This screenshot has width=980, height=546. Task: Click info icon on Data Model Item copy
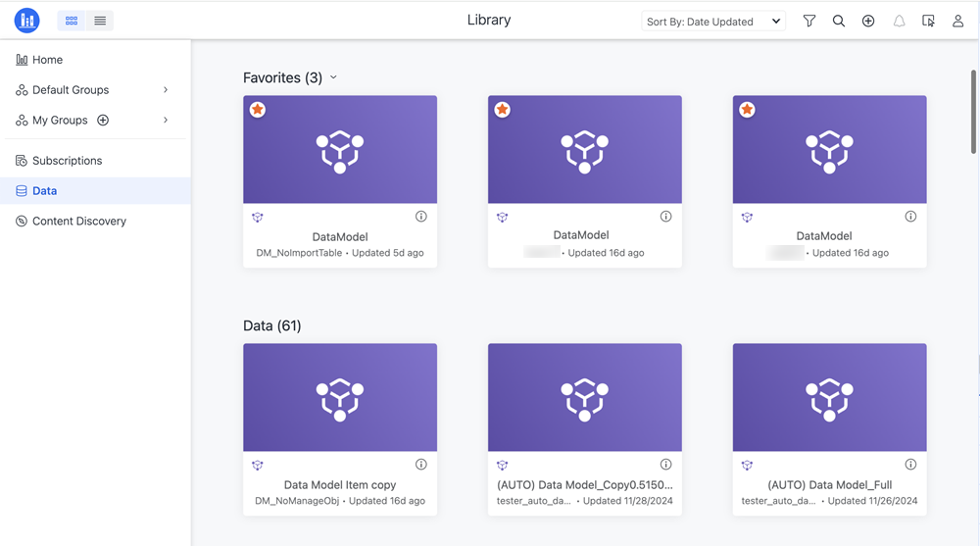[420, 465]
